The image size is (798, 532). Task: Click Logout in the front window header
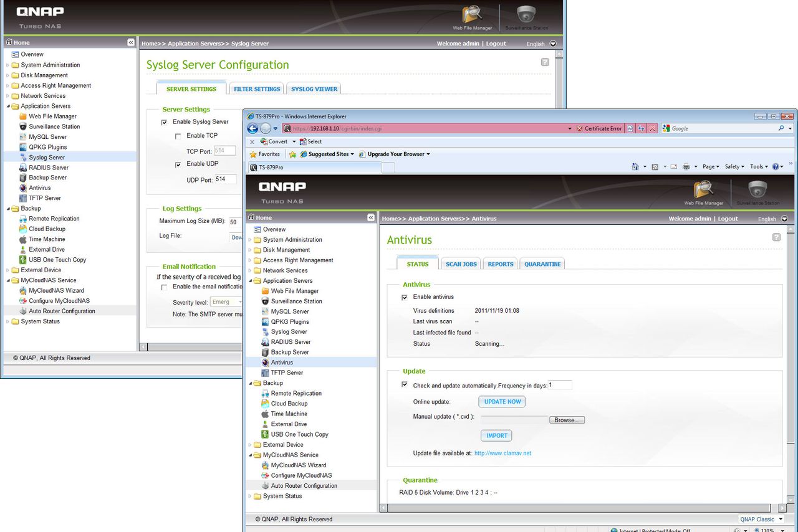(728, 219)
